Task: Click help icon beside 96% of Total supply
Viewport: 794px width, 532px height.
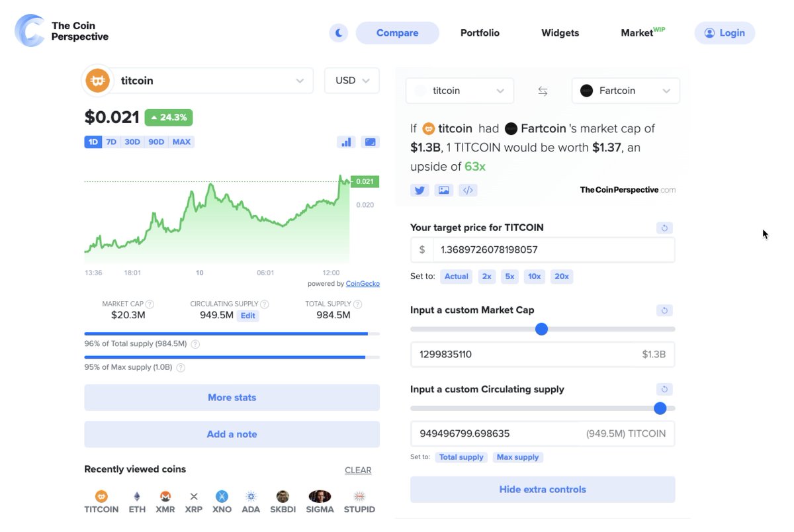Action: click(195, 344)
